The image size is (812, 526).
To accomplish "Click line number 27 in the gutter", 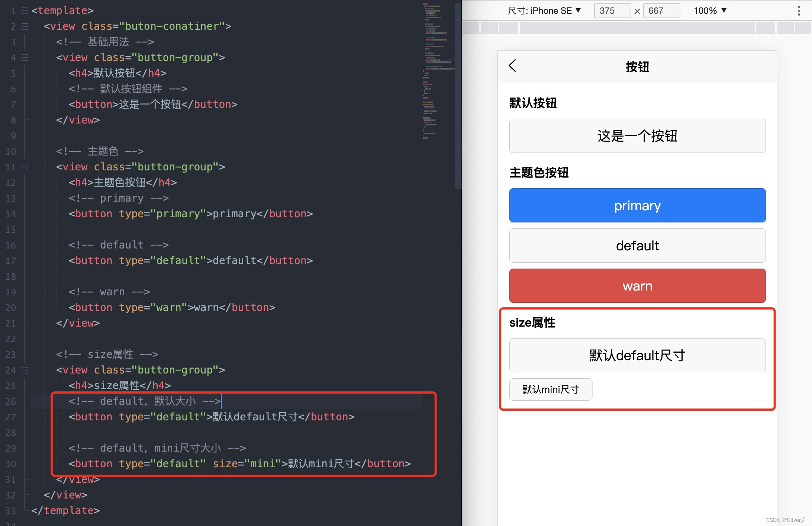I will [x=11, y=417].
